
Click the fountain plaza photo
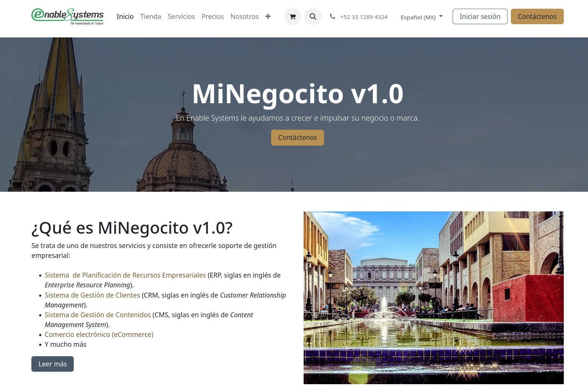coord(433,298)
